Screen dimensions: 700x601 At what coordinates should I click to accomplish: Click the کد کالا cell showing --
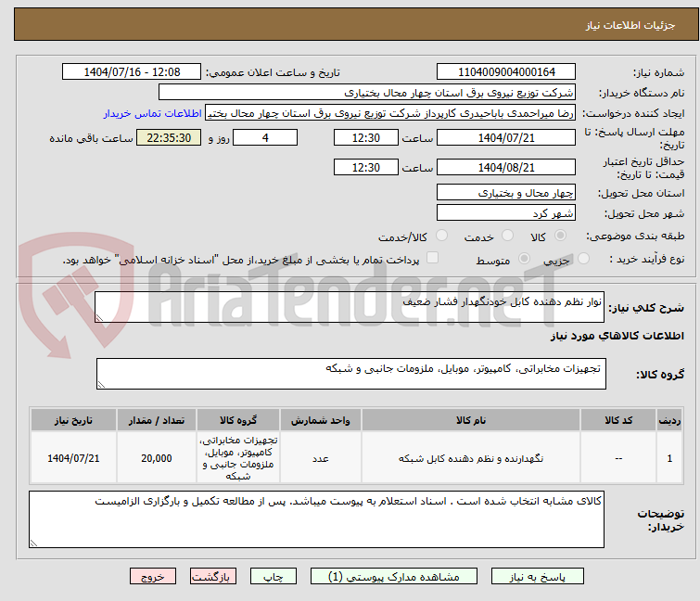(618, 458)
